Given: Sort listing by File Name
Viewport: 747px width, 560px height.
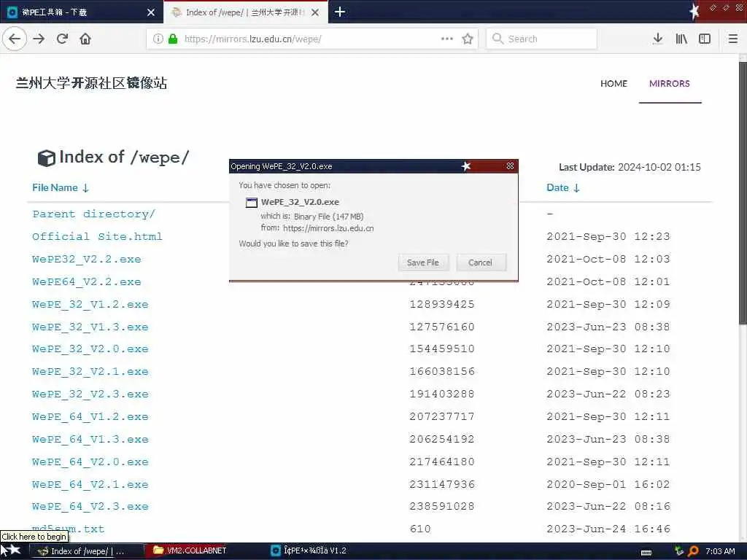Looking at the screenshot, I should click(61, 187).
